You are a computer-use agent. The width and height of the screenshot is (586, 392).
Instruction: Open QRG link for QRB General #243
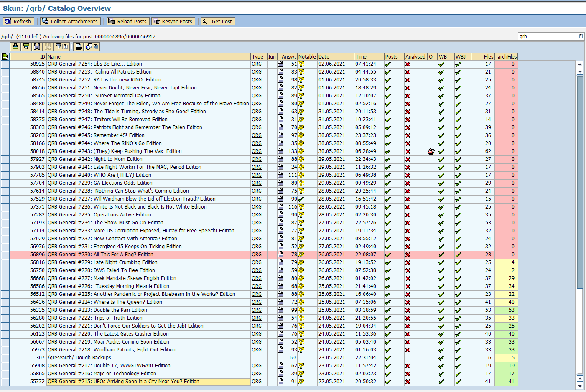(x=257, y=151)
